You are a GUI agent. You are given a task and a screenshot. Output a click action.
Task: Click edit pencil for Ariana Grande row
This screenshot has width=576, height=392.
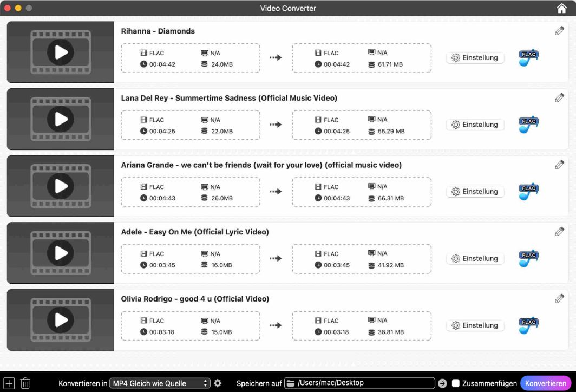pyautogui.click(x=559, y=165)
